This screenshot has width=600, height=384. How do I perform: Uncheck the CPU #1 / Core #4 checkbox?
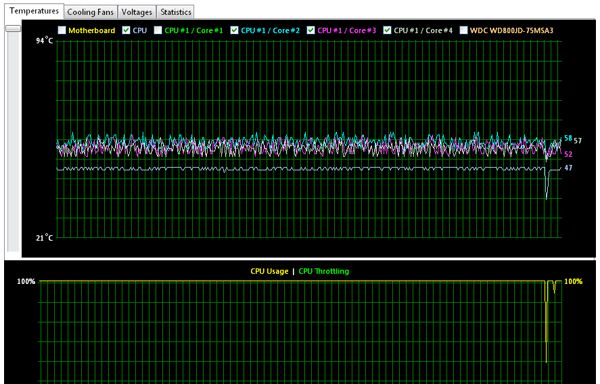coord(387,30)
